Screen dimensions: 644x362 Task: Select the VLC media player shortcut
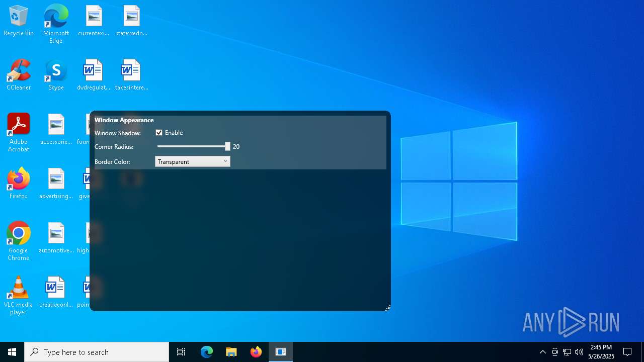tap(19, 296)
